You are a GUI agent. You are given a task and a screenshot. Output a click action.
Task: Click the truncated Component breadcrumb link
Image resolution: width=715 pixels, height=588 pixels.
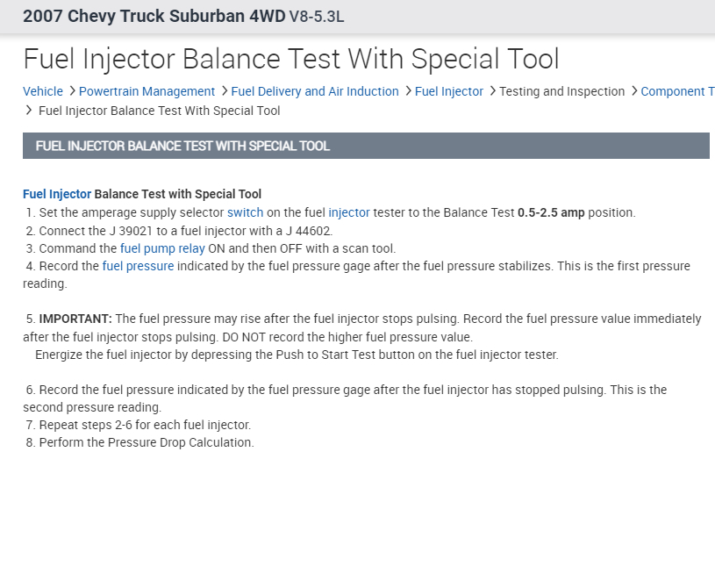tap(677, 91)
